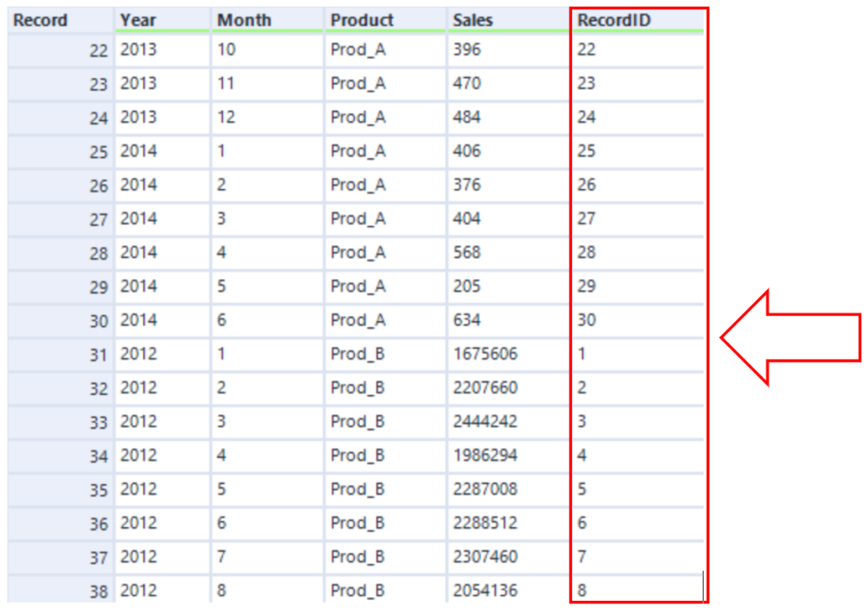Select row number 38 in Record column

coord(60,590)
